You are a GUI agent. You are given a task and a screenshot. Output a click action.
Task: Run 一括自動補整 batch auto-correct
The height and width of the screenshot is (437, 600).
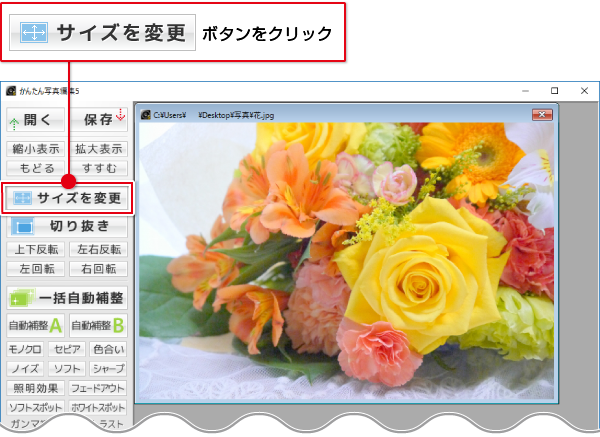pyautogui.click(x=67, y=298)
